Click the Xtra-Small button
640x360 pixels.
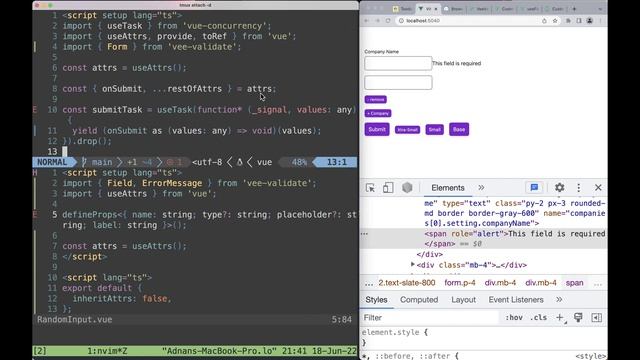coord(407,130)
